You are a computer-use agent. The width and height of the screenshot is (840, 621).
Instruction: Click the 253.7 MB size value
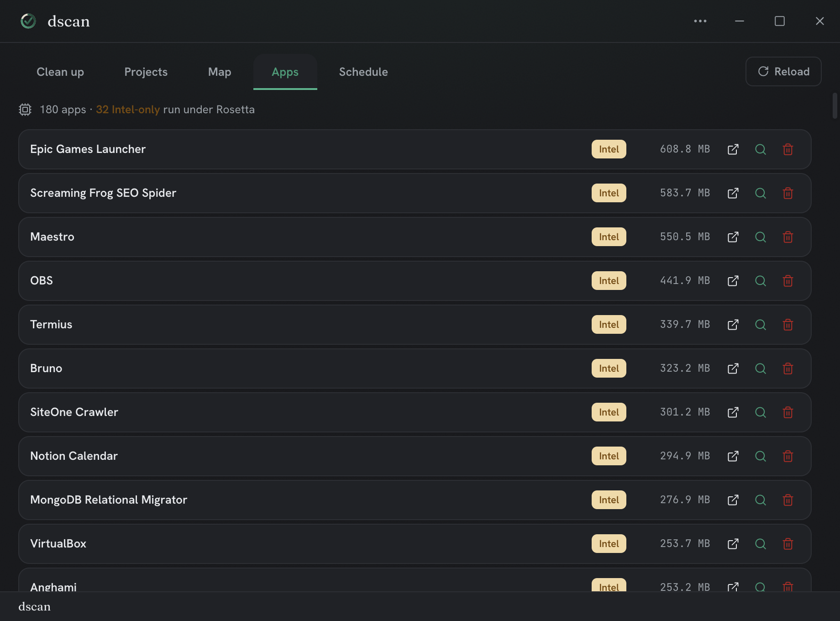pos(685,544)
